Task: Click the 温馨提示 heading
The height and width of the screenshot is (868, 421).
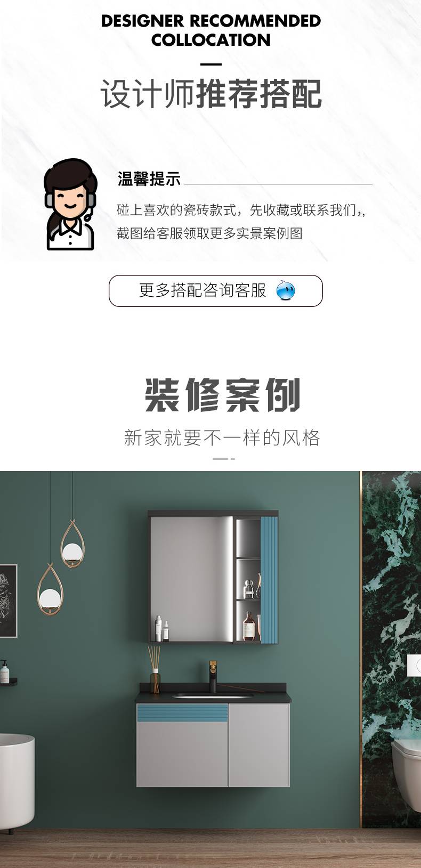Action: (x=149, y=179)
